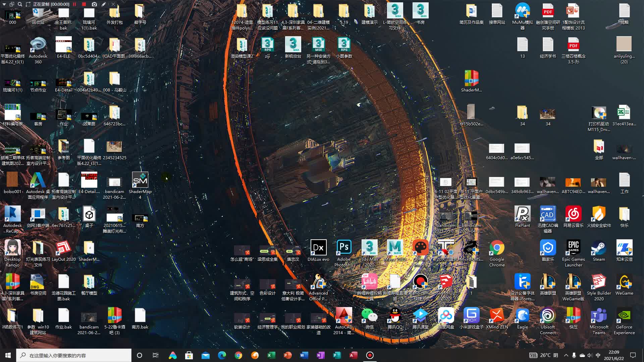Click the Google Chrome taskbar icon
This screenshot has height=362, width=644.
[238, 355]
